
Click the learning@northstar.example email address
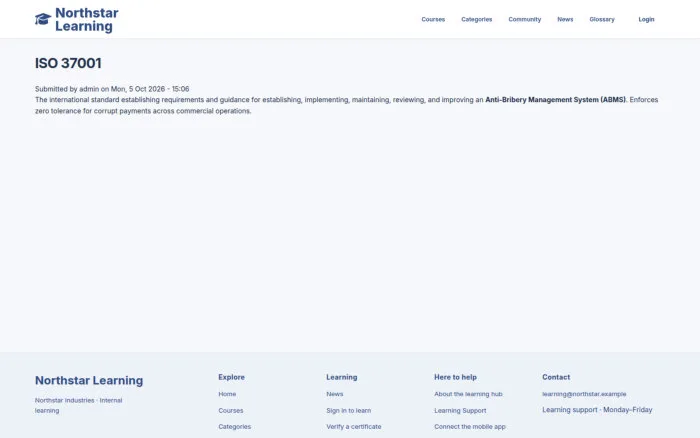click(x=584, y=394)
